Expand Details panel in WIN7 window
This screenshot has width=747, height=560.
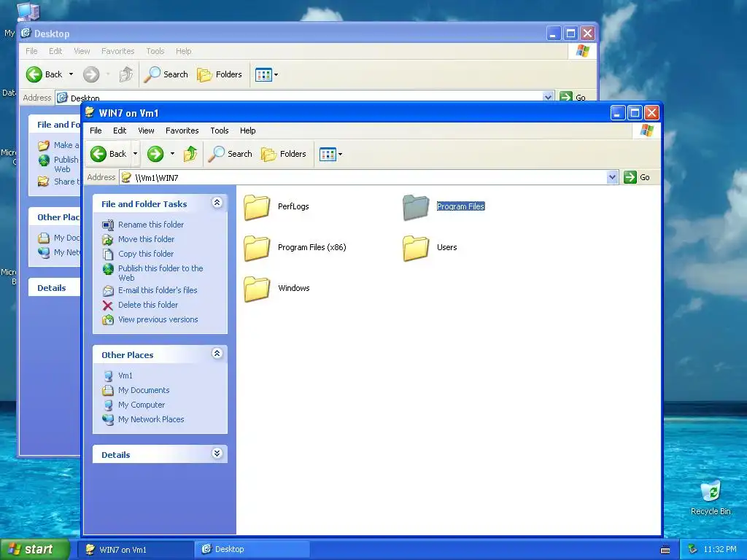[217, 454]
